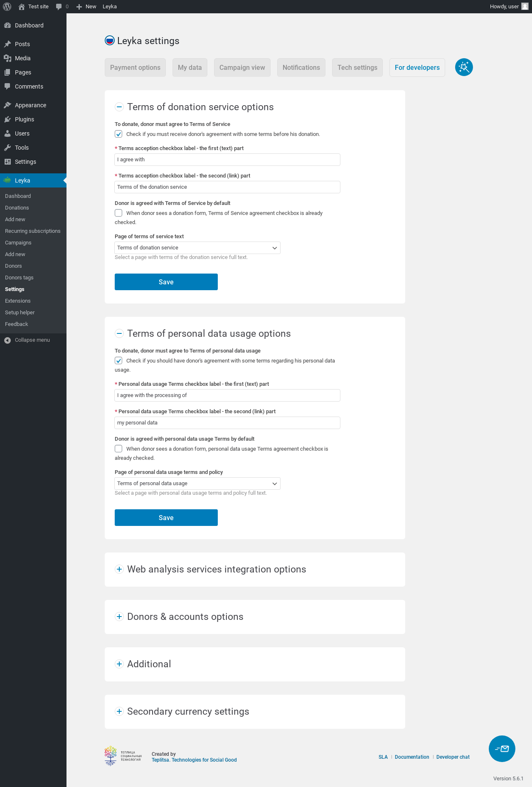
Task: Uncheck donor must agree to Terms of Service
Action: click(119, 134)
